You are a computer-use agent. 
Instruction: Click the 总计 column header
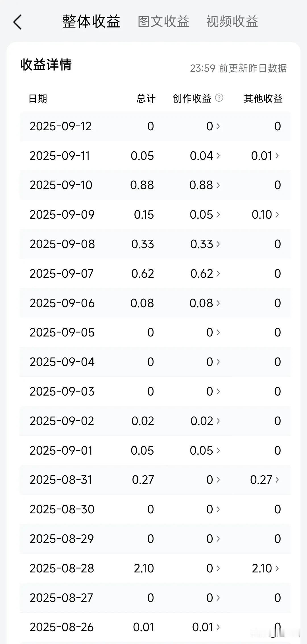tap(146, 99)
